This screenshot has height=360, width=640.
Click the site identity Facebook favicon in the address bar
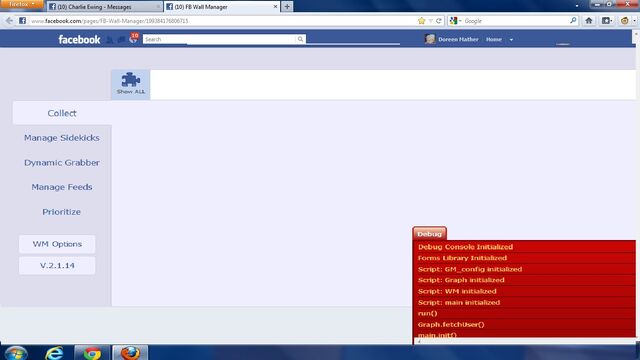[22, 20]
